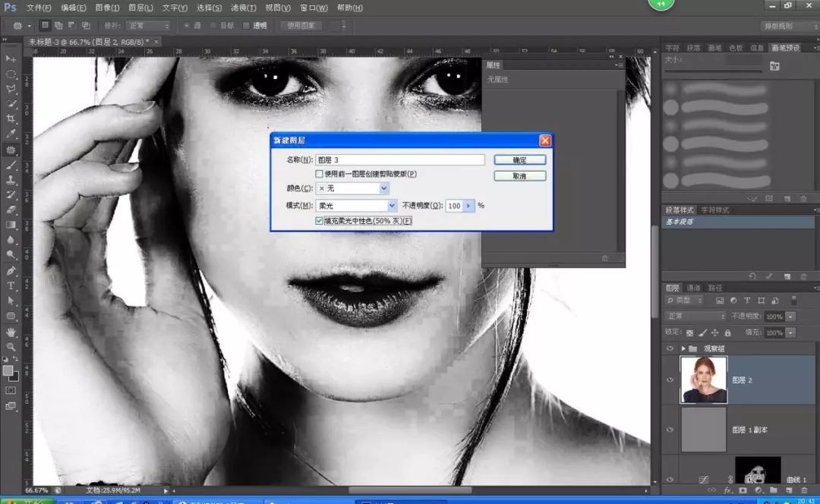This screenshot has width=820, height=504.
Task: Select the Pen tool
Action: (x=11, y=271)
